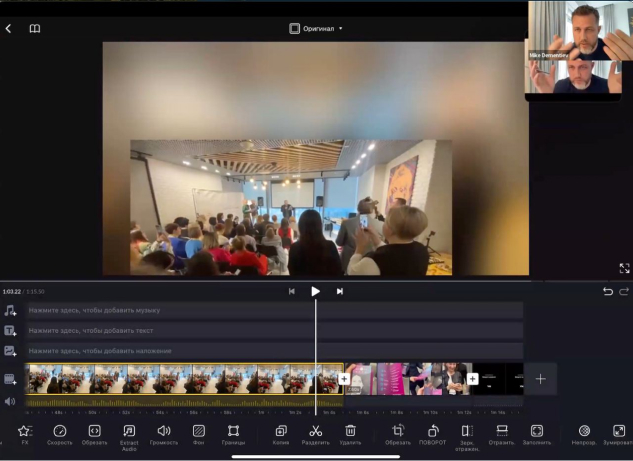The height and width of the screenshot is (461, 633).
Task: Mute the timeline audio speaker icon
Action: (10, 401)
